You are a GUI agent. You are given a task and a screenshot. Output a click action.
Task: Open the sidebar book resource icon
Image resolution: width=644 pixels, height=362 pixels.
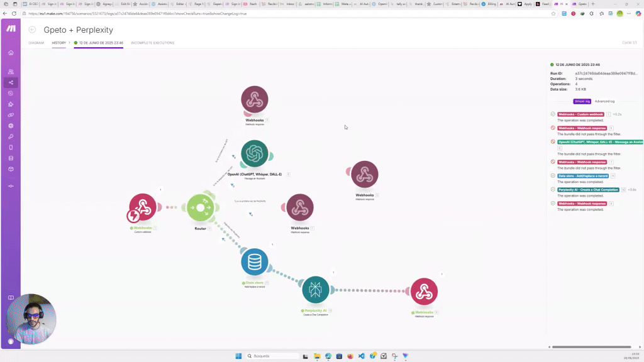(x=11, y=297)
